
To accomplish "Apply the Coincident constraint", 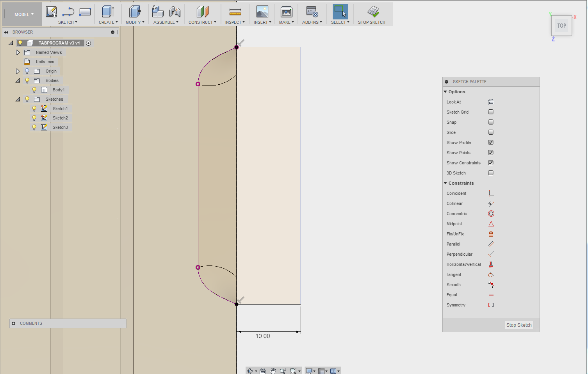I will coord(491,193).
